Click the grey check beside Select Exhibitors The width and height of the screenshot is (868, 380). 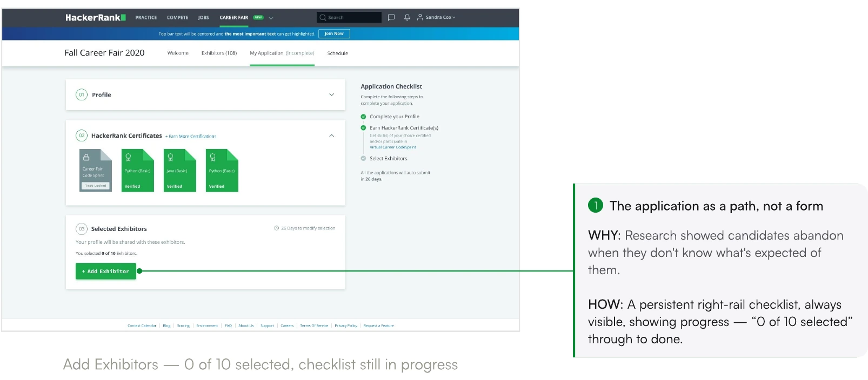tap(363, 159)
